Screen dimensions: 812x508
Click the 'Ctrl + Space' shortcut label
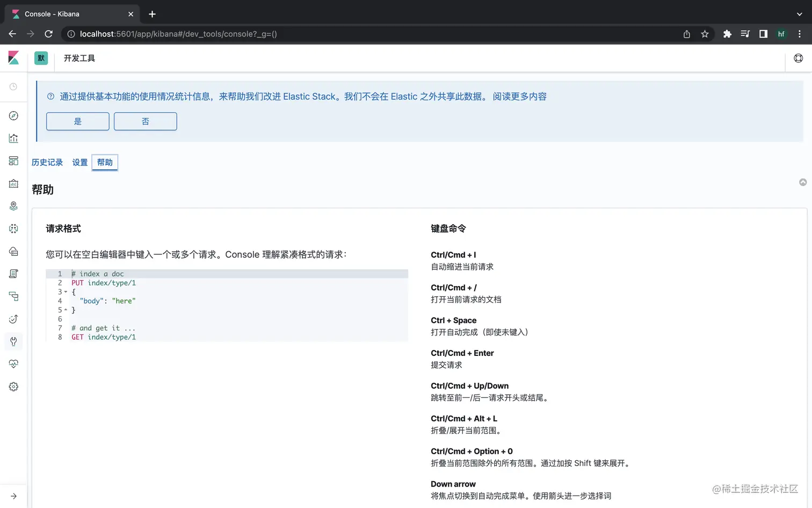click(x=454, y=320)
